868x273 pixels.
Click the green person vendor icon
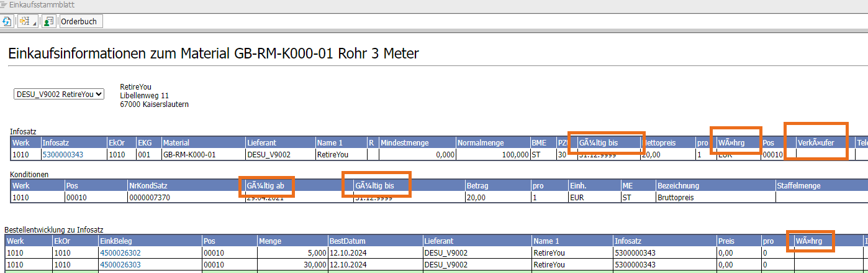pyautogui.click(x=48, y=21)
